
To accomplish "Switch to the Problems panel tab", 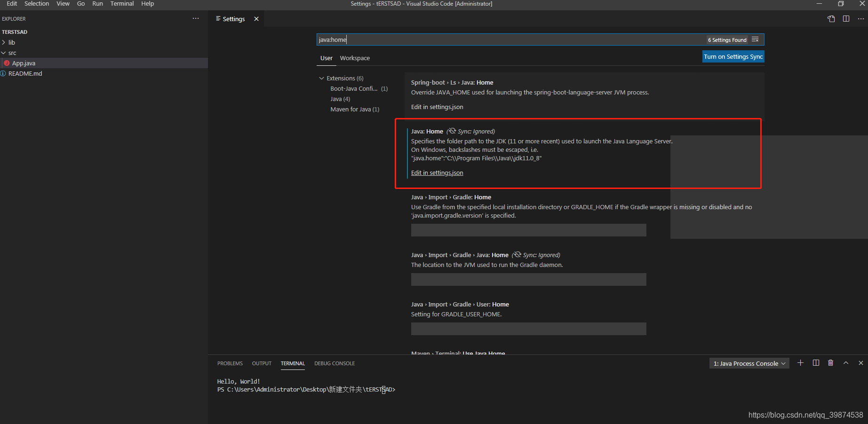I will click(230, 363).
